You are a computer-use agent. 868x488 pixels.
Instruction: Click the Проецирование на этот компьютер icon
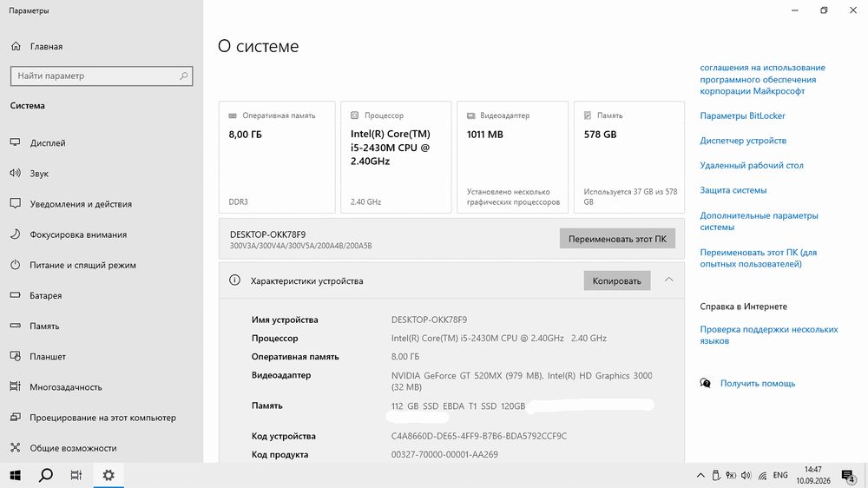point(16,417)
